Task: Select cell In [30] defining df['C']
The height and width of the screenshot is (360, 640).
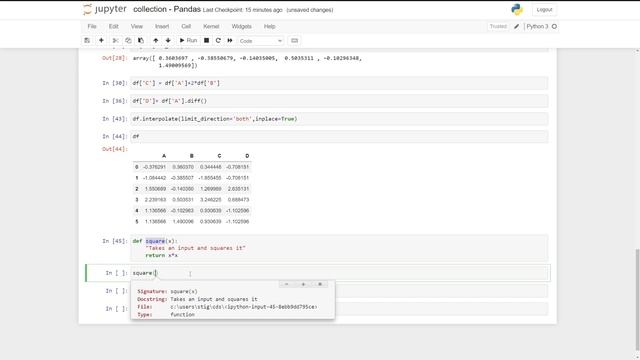Action: coord(339,83)
